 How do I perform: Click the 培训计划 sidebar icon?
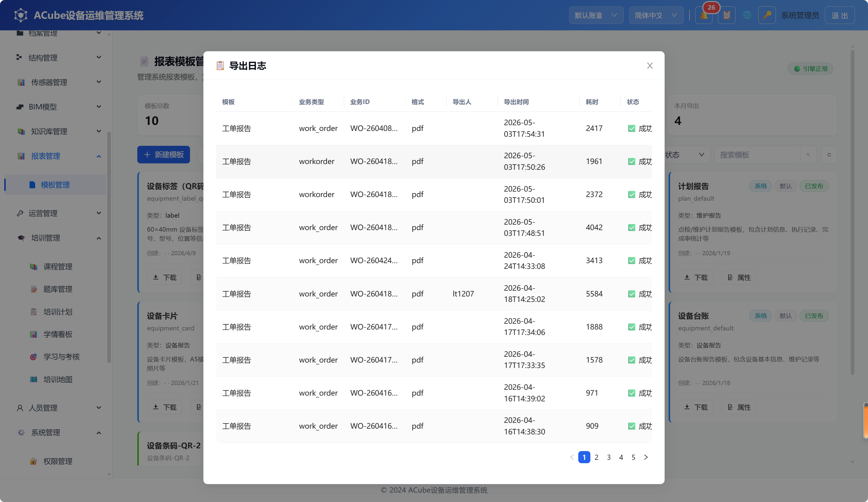33,312
